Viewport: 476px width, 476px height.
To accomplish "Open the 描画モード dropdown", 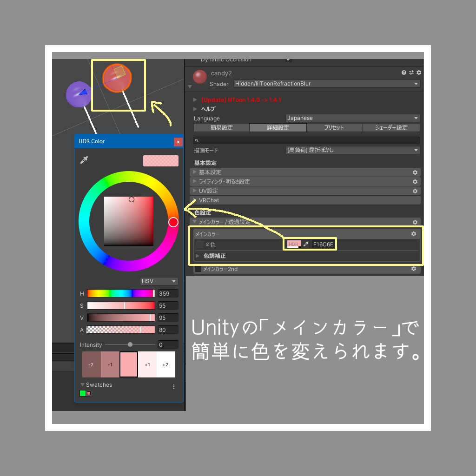I will coord(353,150).
